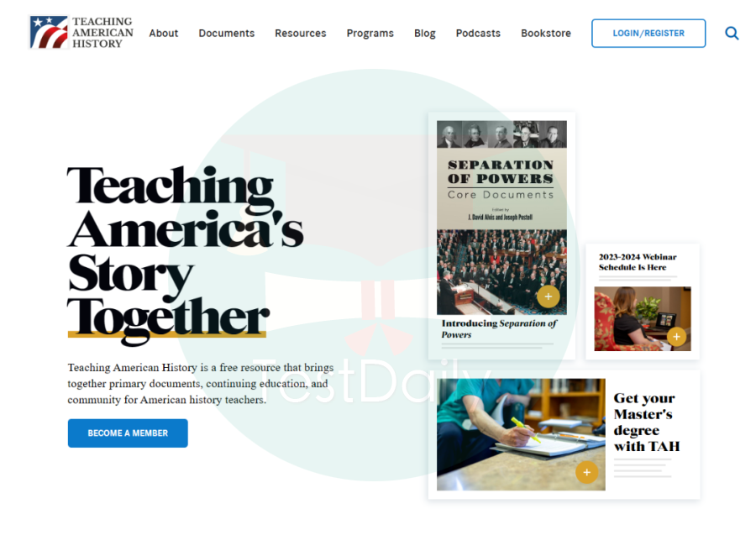Open the About menu

164,34
